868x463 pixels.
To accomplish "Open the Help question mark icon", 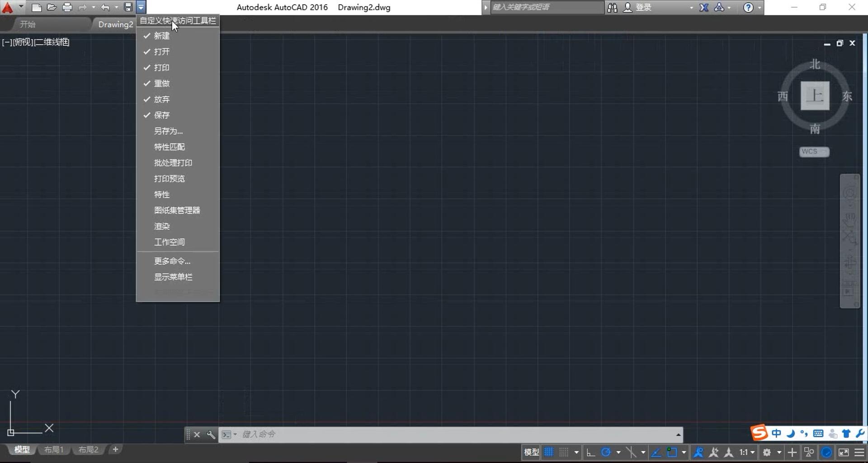I will coord(748,7).
